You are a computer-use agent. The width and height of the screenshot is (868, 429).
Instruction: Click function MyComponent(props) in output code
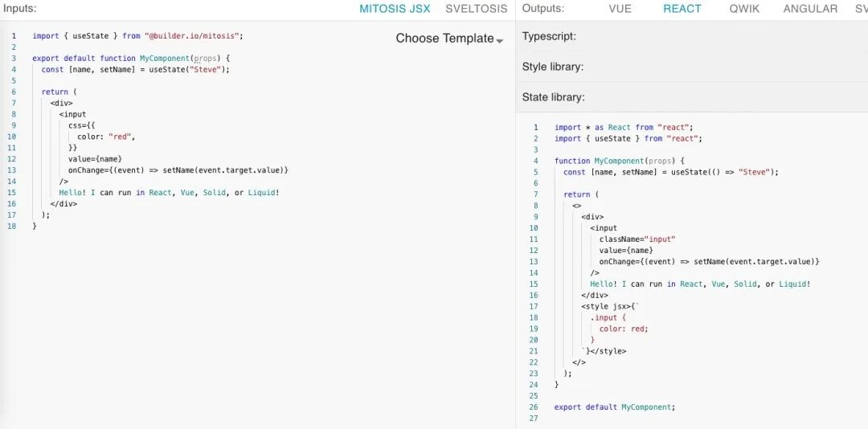coord(615,161)
